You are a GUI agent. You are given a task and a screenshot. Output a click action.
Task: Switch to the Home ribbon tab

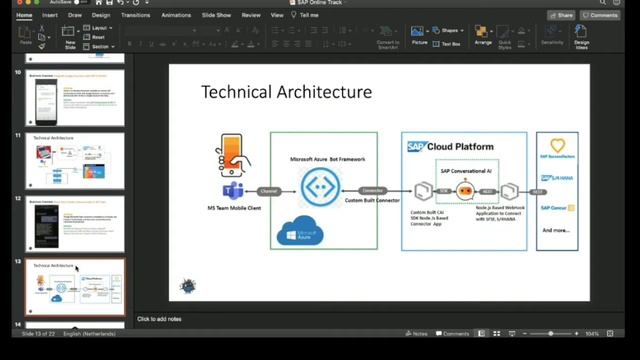[x=24, y=15]
